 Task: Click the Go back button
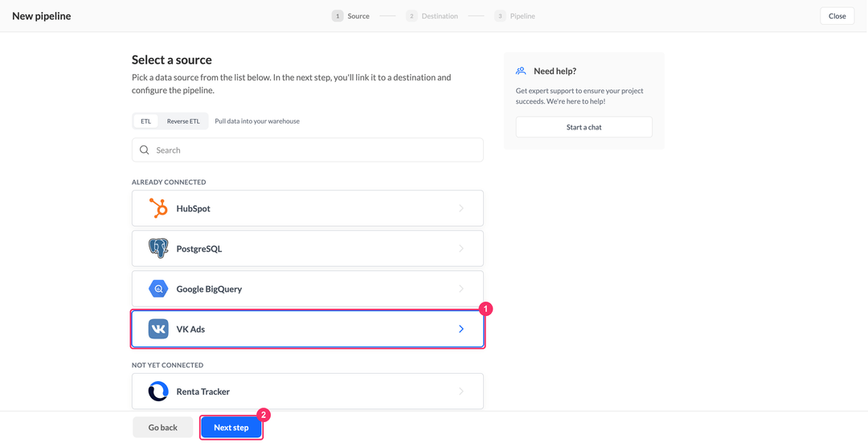click(162, 428)
